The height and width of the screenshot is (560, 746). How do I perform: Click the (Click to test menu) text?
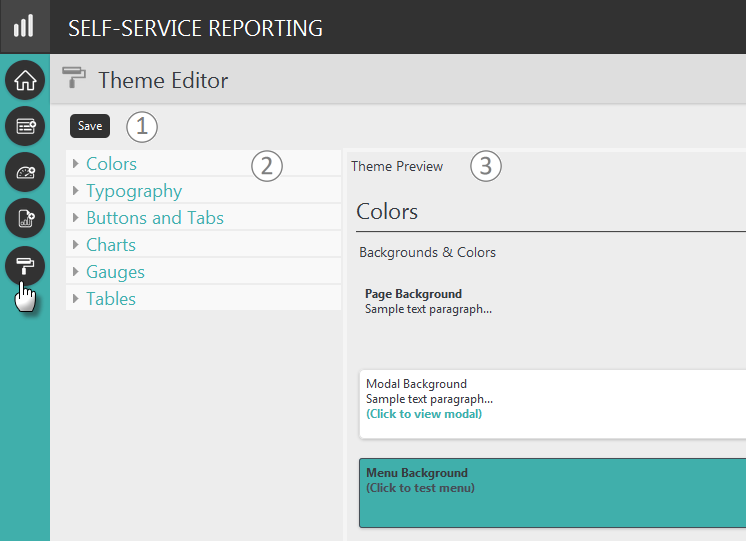click(421, 488)
